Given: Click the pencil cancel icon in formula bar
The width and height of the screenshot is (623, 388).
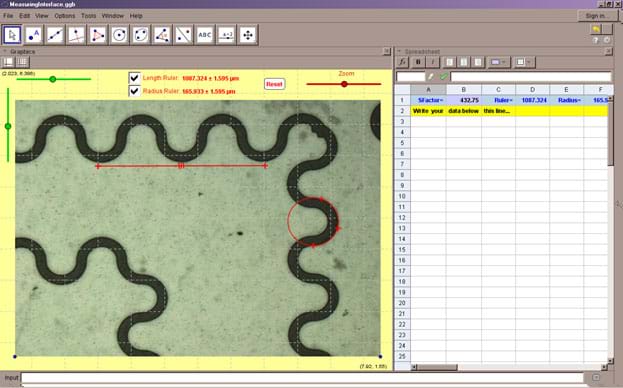Looking at the screenshot, I should click(431, 76).
